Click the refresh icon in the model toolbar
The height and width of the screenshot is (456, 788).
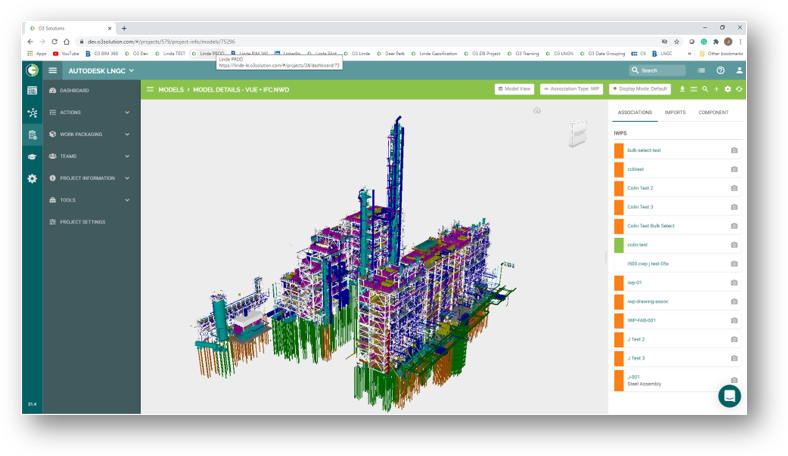point(739,89)
